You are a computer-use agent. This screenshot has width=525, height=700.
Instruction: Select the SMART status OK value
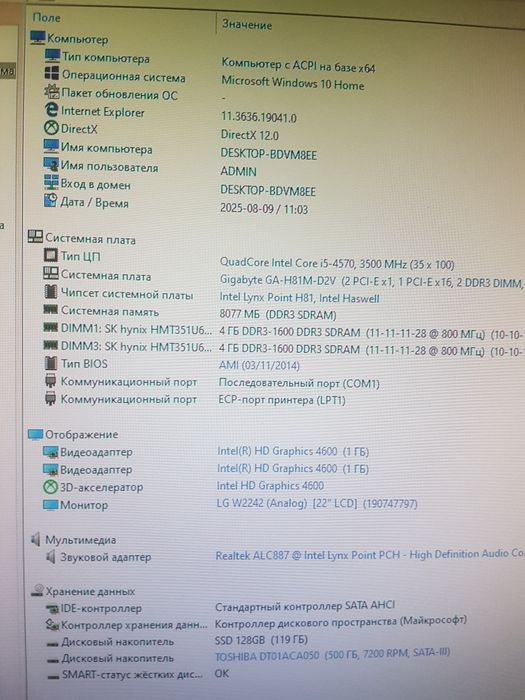[222, 673]
